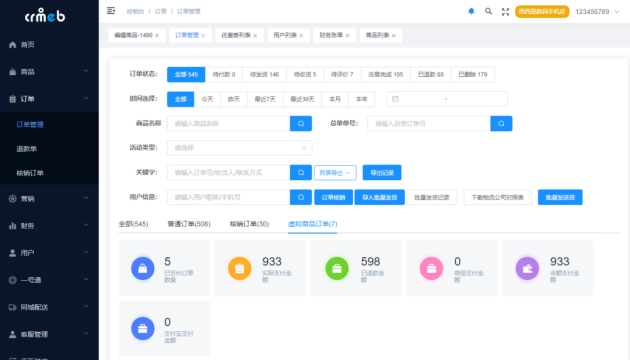Expand the 商品 sidebar menu chevron
Screen dimensions: 630x360
(86, 71)
